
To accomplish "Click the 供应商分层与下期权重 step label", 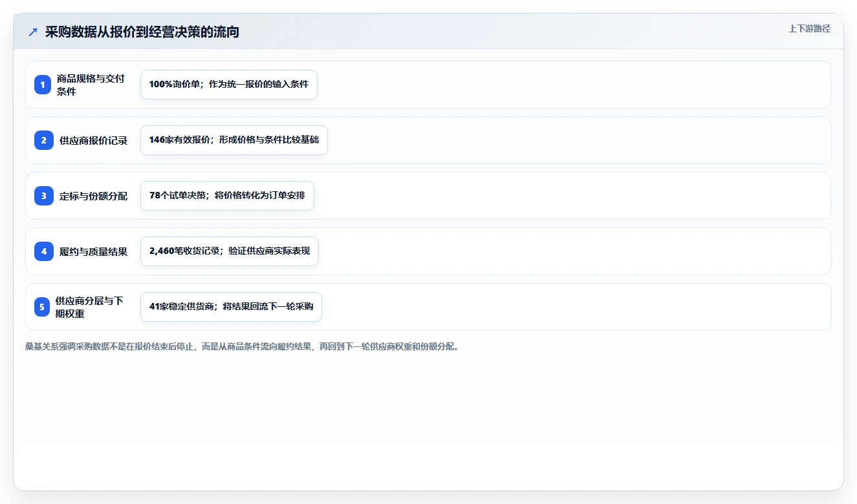I will pos(89,307).
